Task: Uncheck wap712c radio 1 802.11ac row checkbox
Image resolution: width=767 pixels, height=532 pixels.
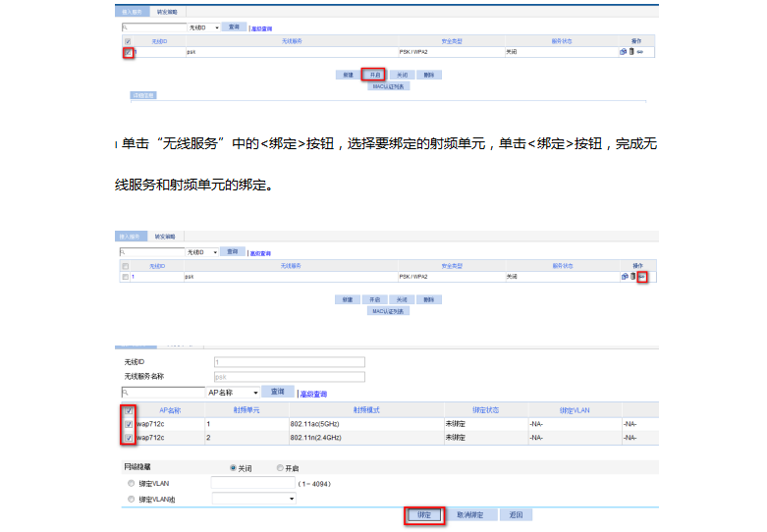Action: tap(129, 424)
